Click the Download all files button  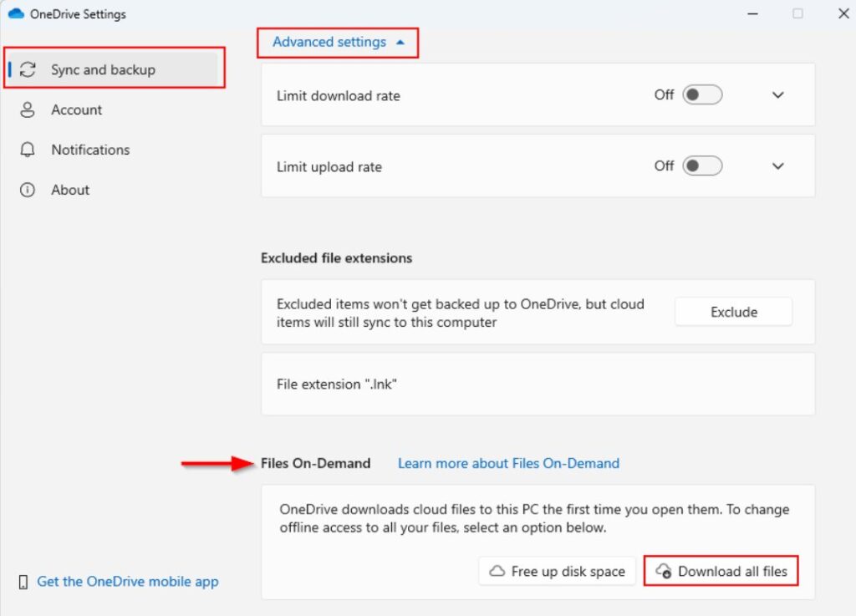pos(721,571)
